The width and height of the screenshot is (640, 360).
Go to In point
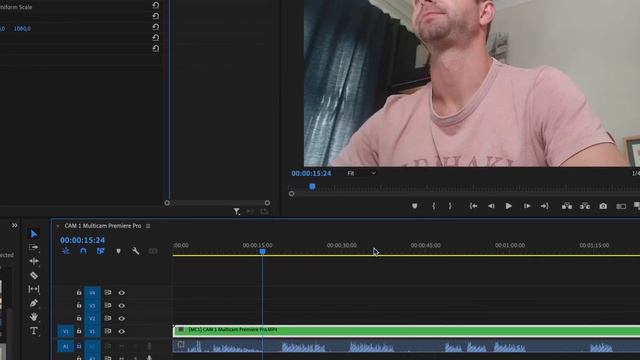click(x=473, y=206)
